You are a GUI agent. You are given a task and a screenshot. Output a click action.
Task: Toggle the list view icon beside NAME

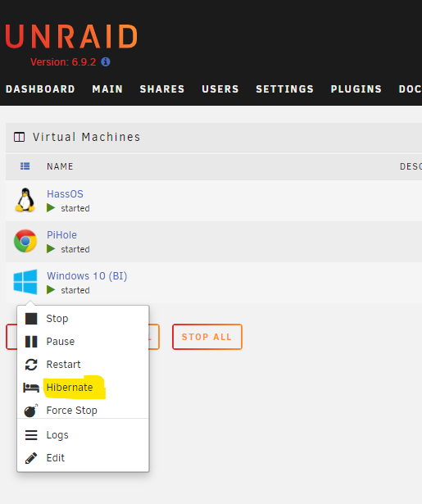pos(25,166)
